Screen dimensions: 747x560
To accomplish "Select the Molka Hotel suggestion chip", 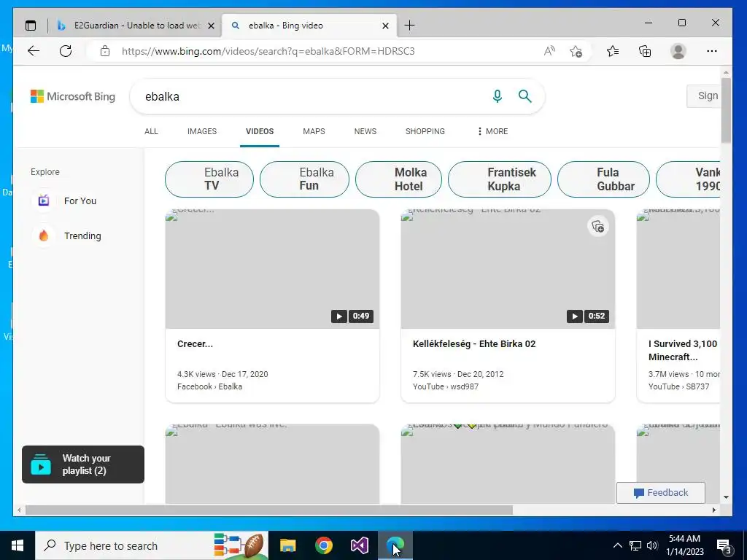I will pyautogui.click(x=399, y=179).
